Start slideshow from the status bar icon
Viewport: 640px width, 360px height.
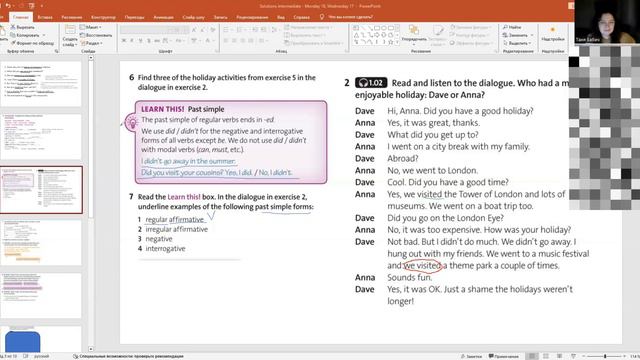pos(573,356)
